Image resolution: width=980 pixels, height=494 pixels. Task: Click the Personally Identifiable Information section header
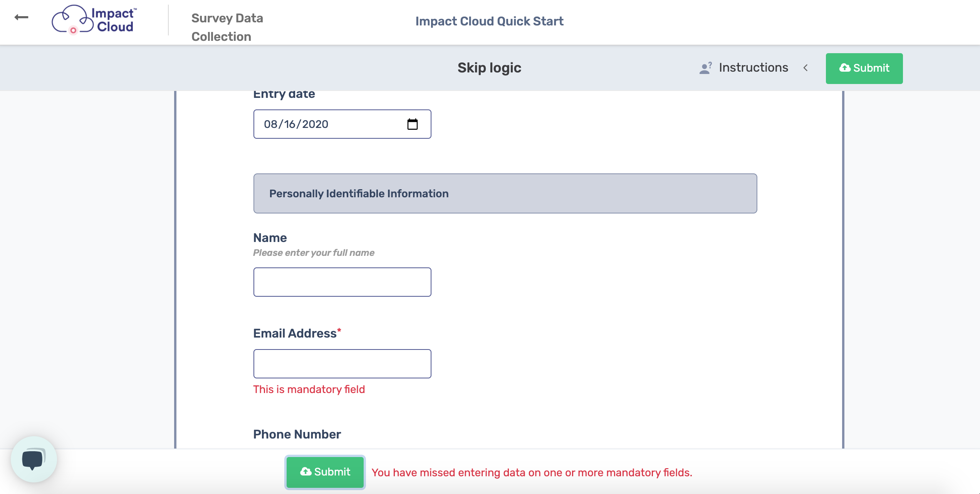[x=505, y=193]
